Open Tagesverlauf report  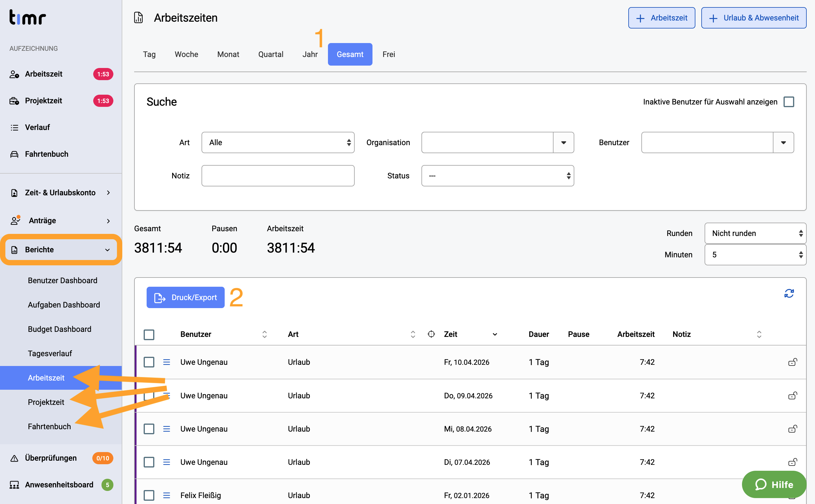(50, 353)
